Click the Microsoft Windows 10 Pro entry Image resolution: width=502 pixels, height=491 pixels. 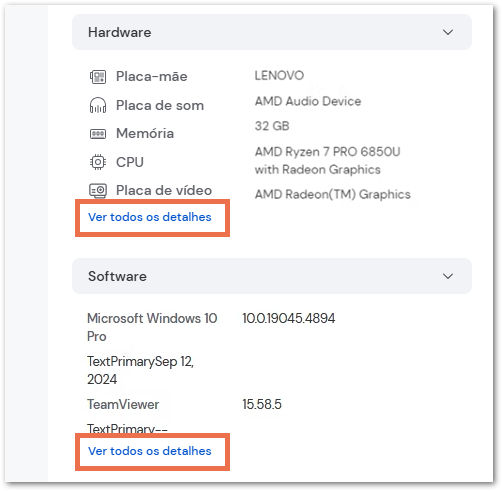tap(152, 327)
